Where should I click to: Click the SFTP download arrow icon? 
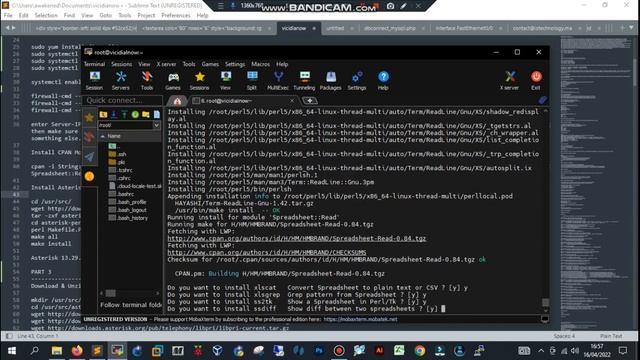point(114,115)
